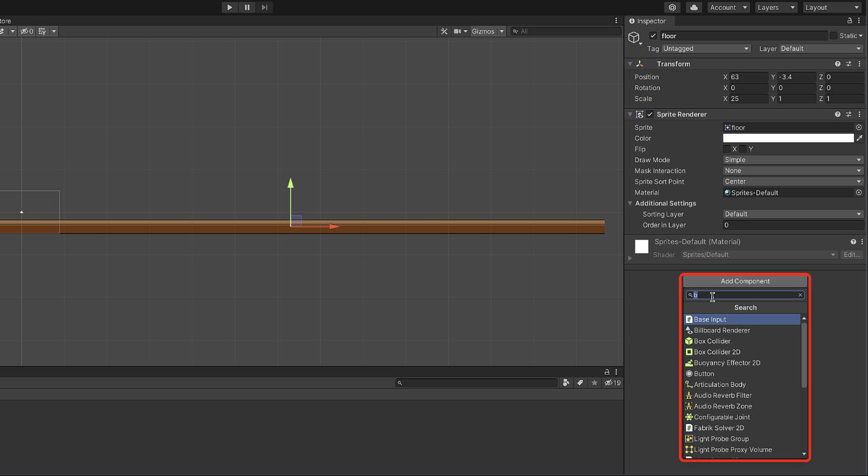This screenshot has height=476, width=868.
Task: Open the Sprite object picker circle
Action: click(x=859, y=127)
